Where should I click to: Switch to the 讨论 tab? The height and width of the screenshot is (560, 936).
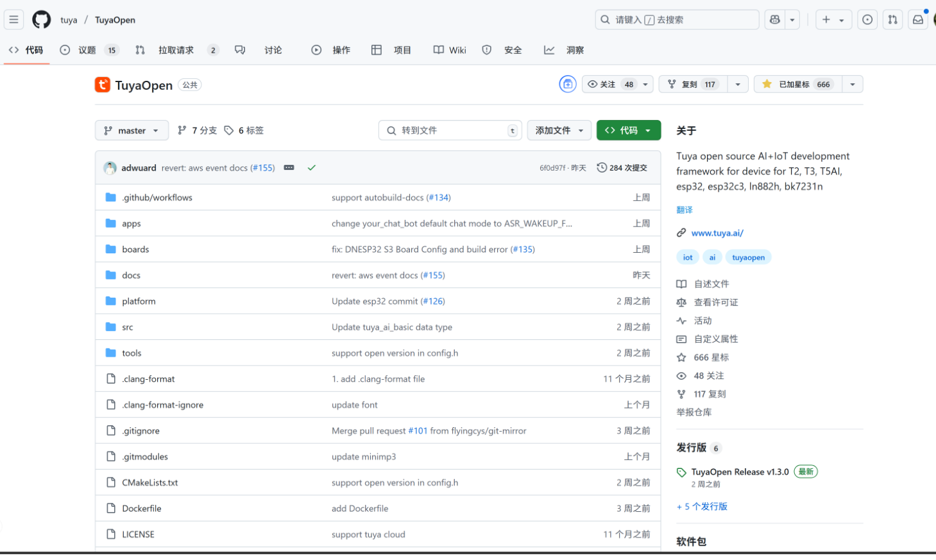pyautogui.click(x=259, y=50)
